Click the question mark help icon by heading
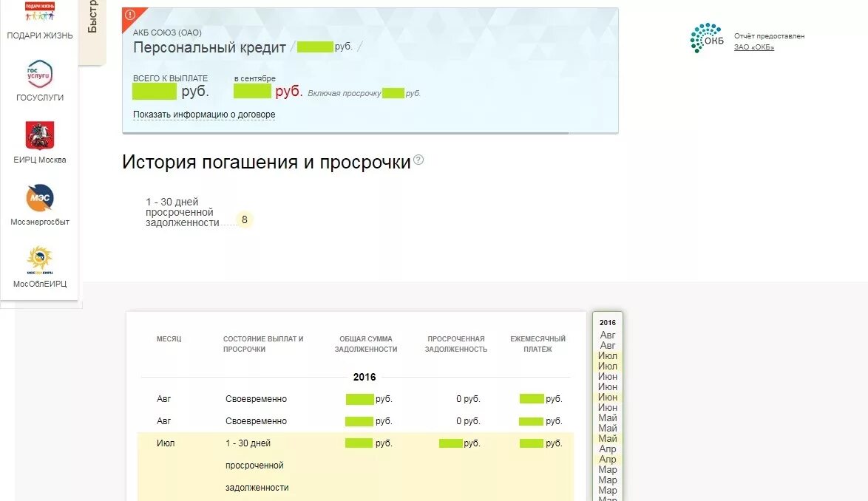 pyautogui.click(x=418, y=160)
